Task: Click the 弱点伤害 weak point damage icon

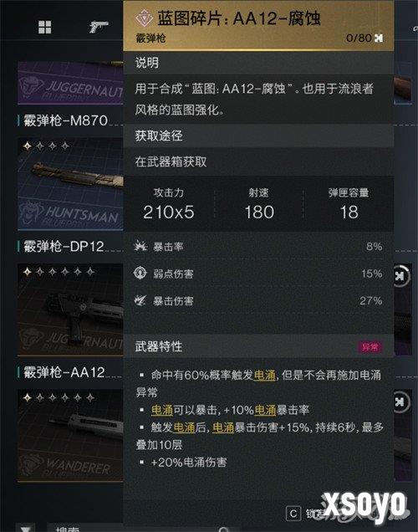Action: [140, 274]
